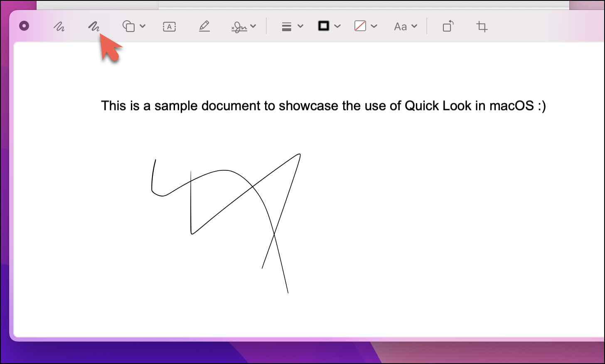
Task: Open the Shapes tool
Action: pyautogui.click(x=128, y=27)
